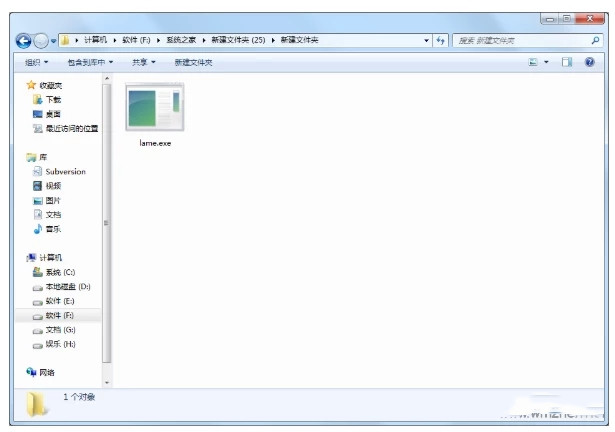615x432 pixels.
Task: Open drive 娱乐 (H:)
Action: click(x=60, y=344)
